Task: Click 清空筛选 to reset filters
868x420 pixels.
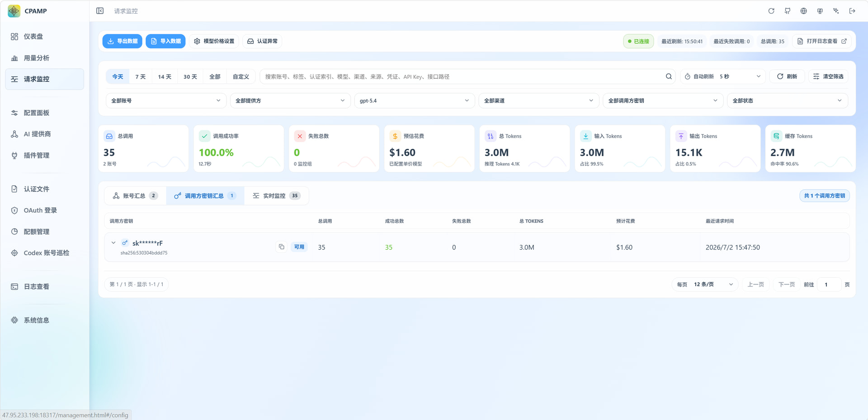Action: coord(828,76)
